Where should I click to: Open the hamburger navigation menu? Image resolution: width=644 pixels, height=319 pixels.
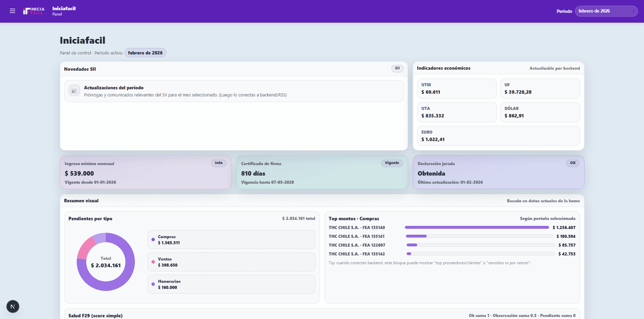[x=13, y=11]
